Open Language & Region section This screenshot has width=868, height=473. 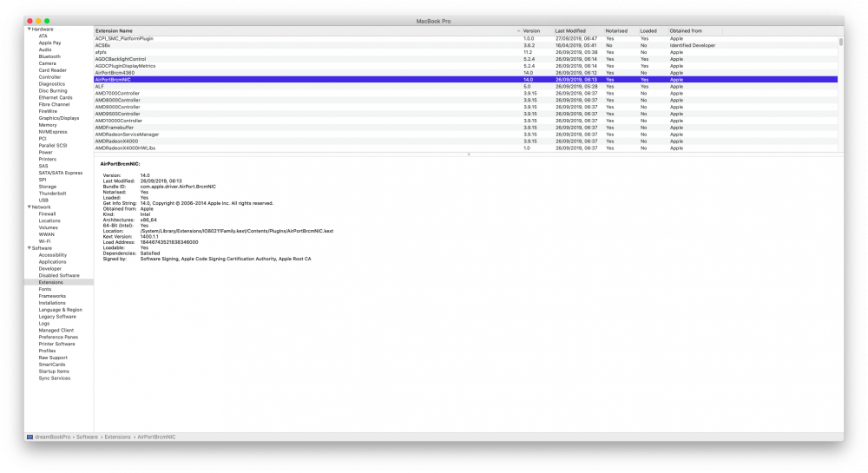pyautogui.click(x=61, y=310)
